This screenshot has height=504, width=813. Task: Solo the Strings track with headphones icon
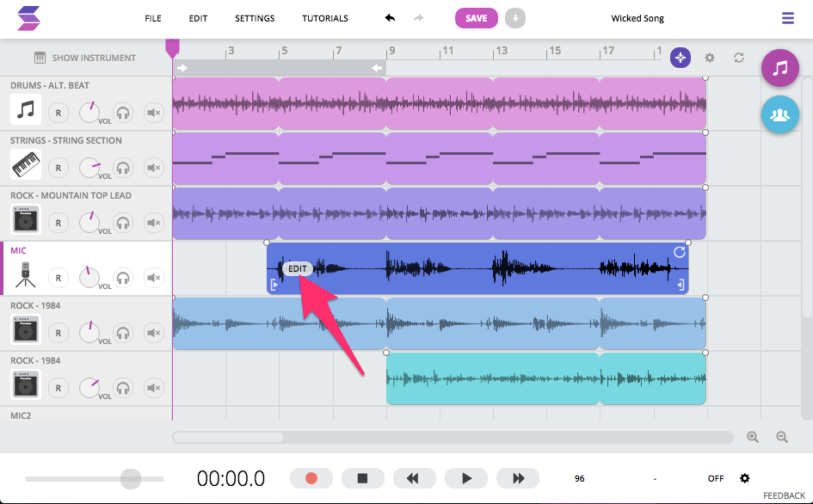point(123,168)
